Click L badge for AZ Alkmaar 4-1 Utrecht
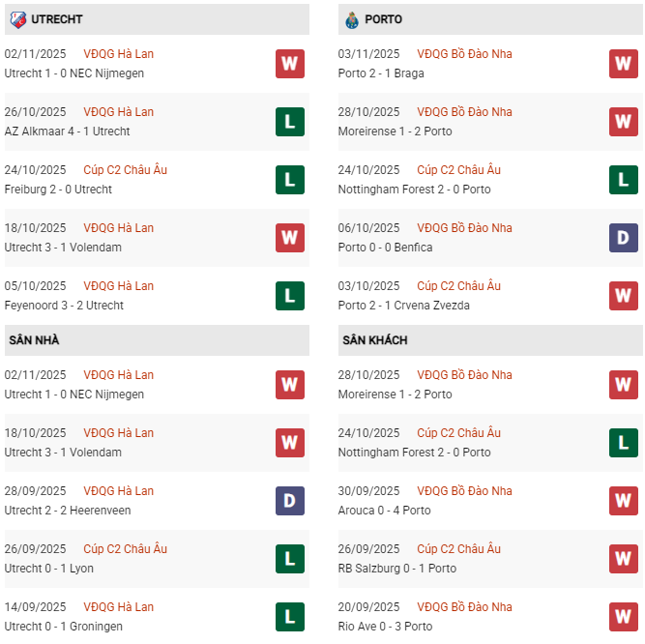This screenshot has width=645, height=644. [289, 122]
